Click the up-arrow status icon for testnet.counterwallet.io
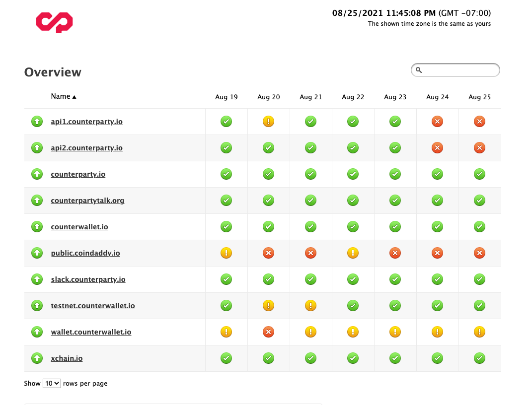 pos(37,306)
